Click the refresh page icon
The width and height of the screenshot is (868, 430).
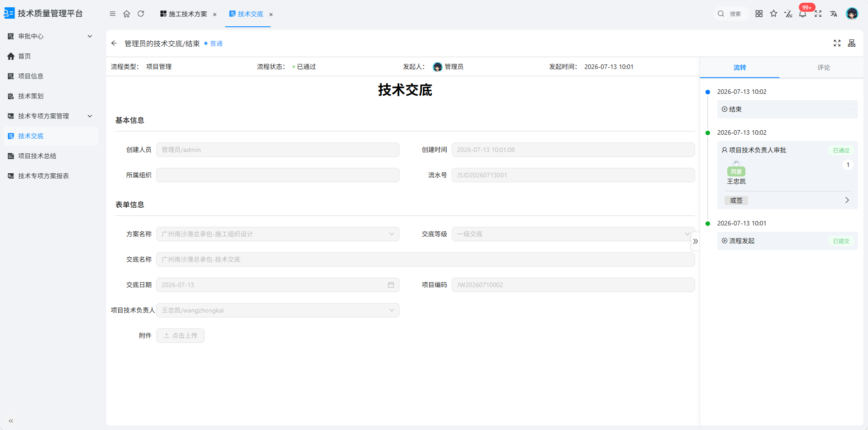click(141, 14)
